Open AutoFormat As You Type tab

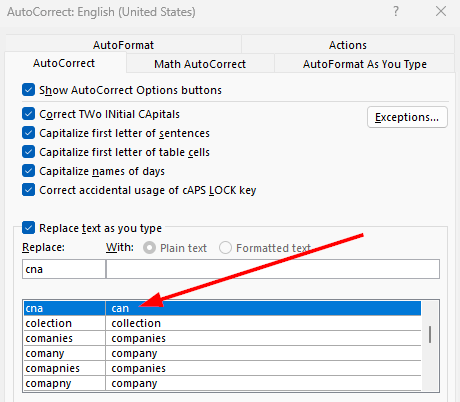coord(365,64)
